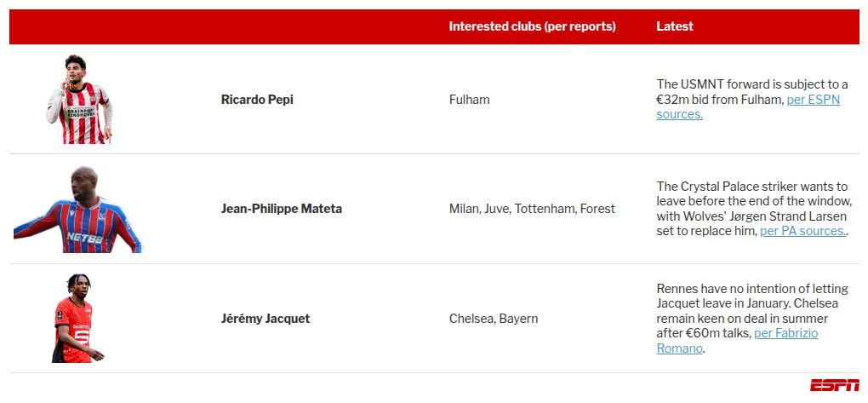The width and height of the screenshot is (868, 403).
Task: Open Ricardo Pepi's player photo
Action: 79,100
